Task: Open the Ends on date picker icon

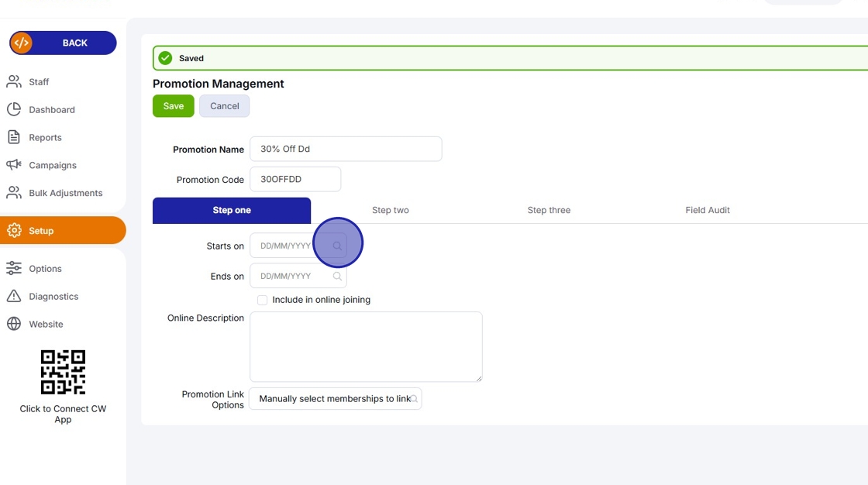Action: click(337, 277)
